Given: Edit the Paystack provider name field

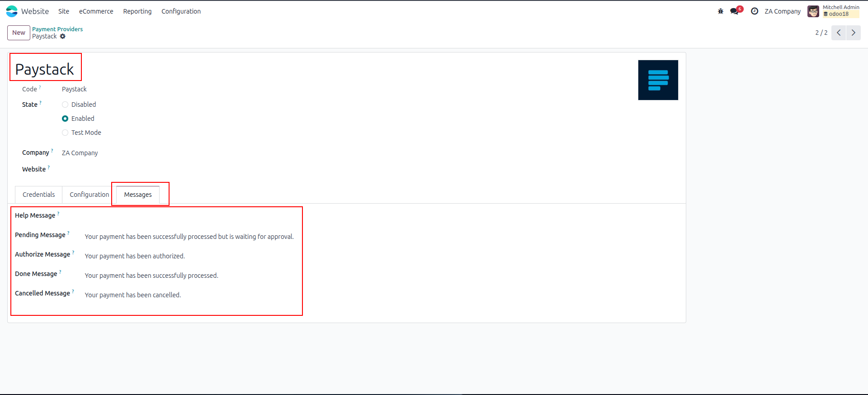Looking at the screenshot, I should (44, 69).
